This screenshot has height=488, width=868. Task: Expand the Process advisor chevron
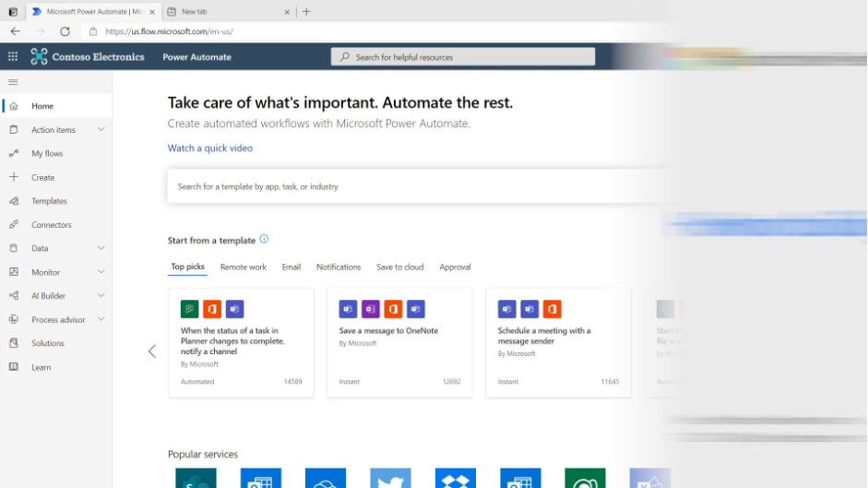(101, 319)
